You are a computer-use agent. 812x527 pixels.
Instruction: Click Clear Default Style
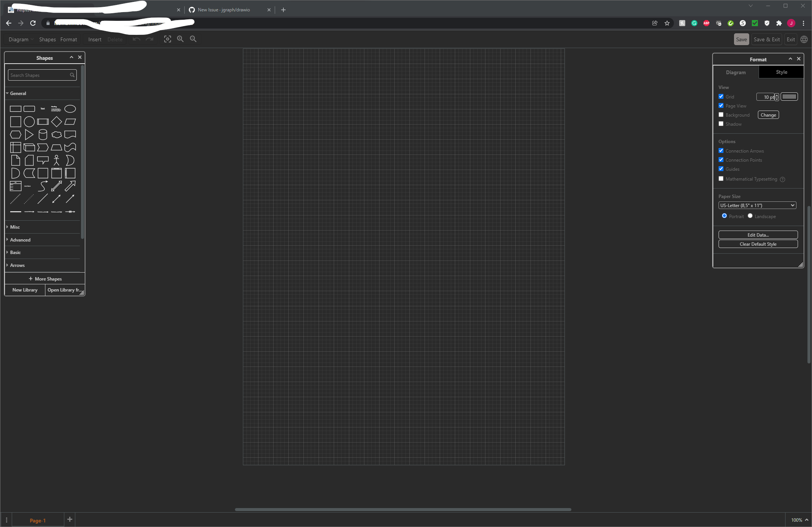click(x=758, y=244)
